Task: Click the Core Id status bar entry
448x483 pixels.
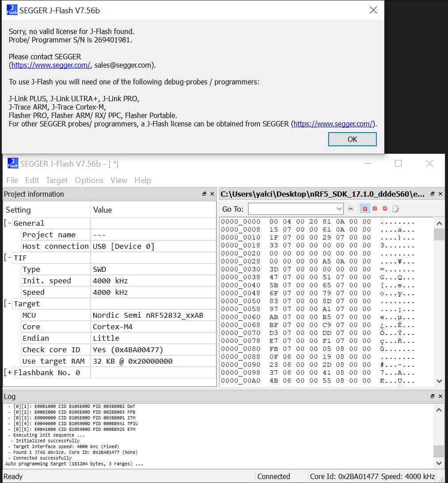Action: point(344,476)
